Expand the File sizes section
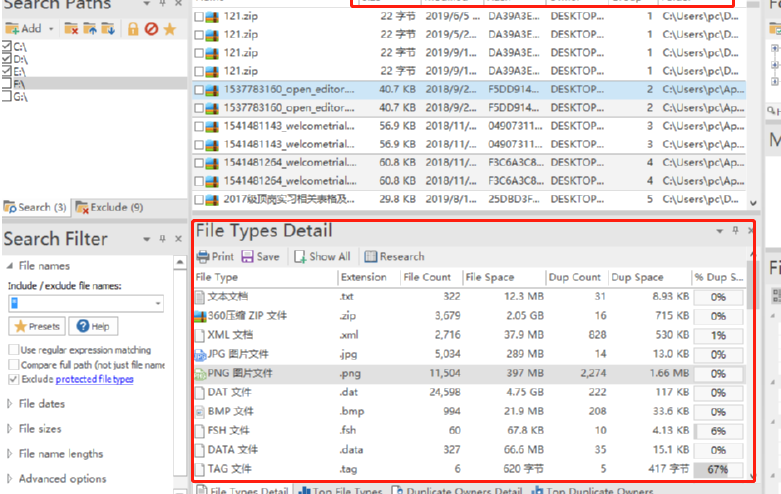 pos(9,428)
